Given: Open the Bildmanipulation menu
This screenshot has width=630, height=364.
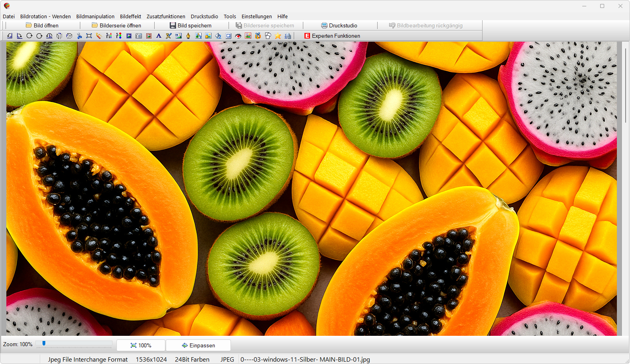Looking at the screenshot, I should [95, 16].
